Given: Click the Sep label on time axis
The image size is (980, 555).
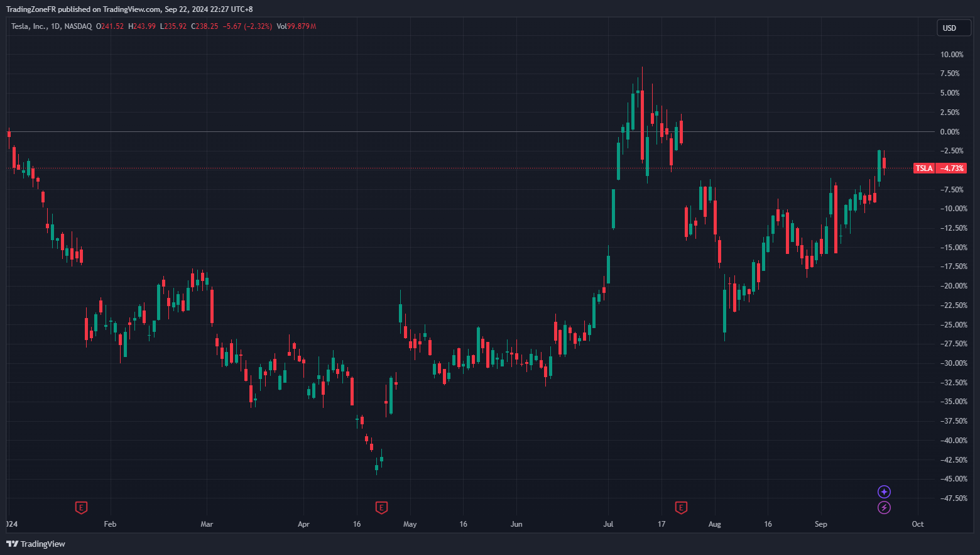Looking at the screenshot, I should pos(821,524).
